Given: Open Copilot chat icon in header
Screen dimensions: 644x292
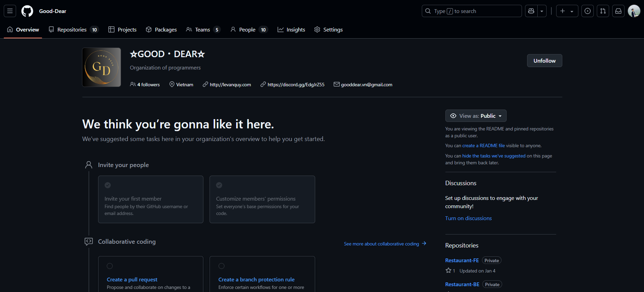Looking at the screenshot, I should click(x=531, y=11).
